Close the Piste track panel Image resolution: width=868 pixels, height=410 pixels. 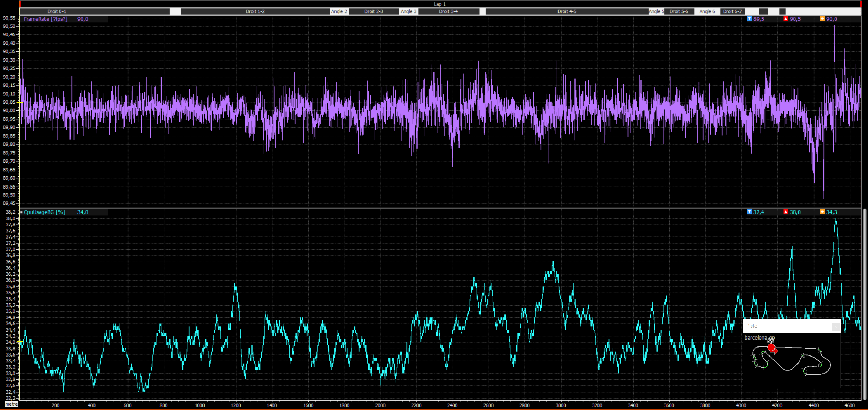click(x=836, y=326)
